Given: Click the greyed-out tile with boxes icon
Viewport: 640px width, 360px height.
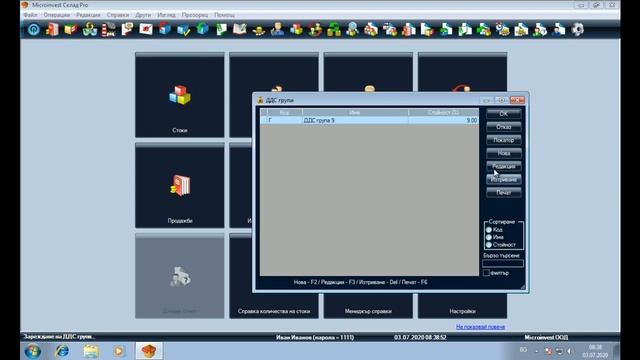Looking at the screenshot, I should click(x=180, y=276).
